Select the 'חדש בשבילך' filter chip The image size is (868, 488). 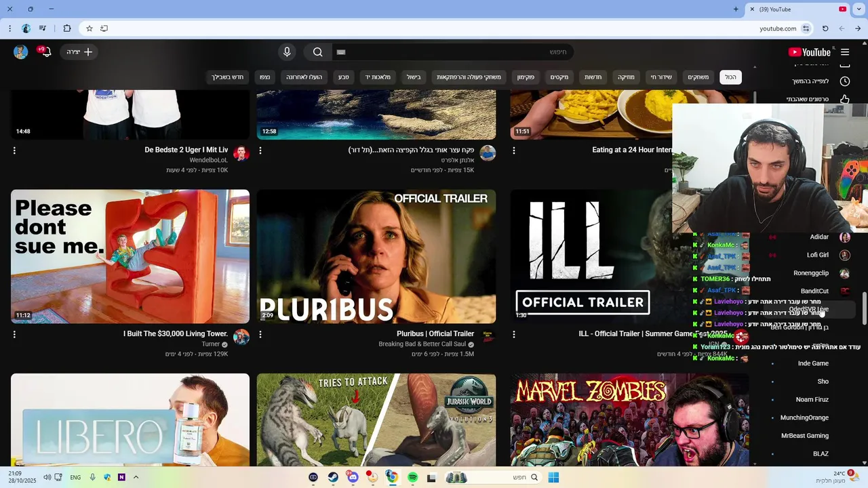click(x=227, y=77)
